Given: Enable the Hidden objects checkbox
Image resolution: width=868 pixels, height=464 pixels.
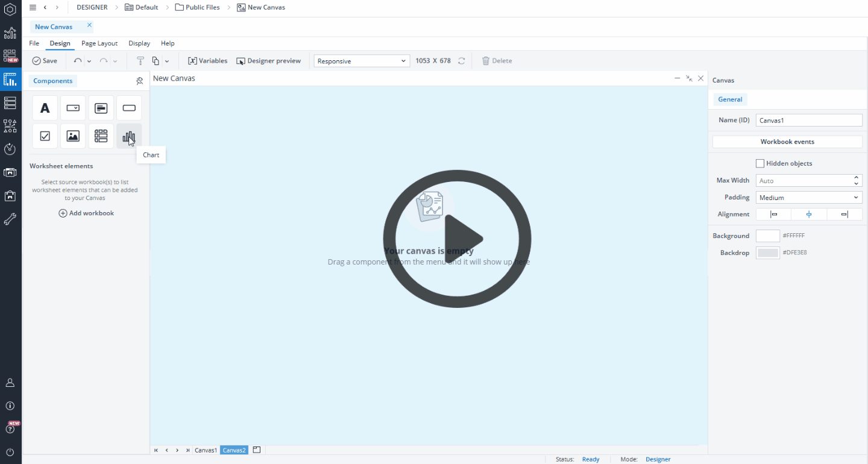Looking at the screenshot, I should 760,163.
